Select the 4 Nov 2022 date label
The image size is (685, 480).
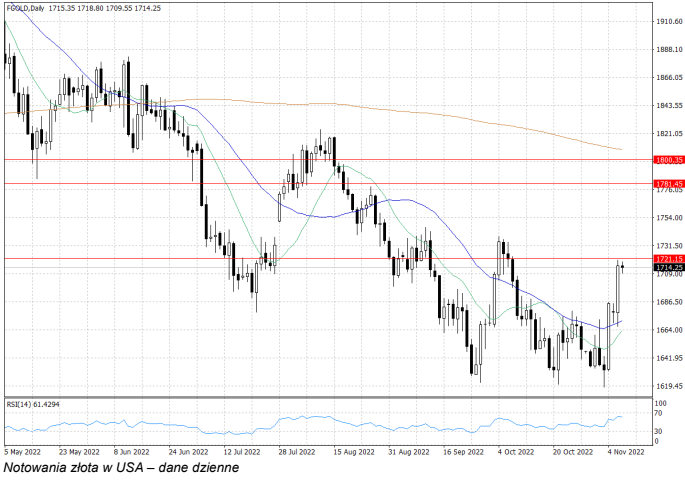coord(626,451)
